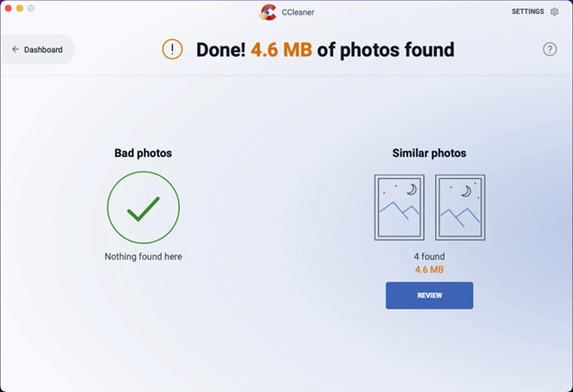Select the right similar photo thumbnail
This screenshot has width=573, height=392.
tap(460, 207)
